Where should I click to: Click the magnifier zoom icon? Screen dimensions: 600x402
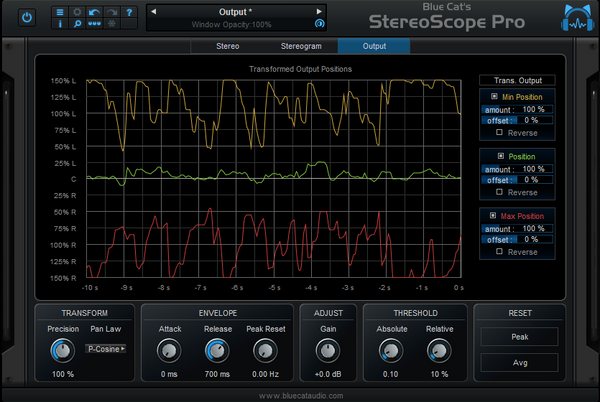77,23
